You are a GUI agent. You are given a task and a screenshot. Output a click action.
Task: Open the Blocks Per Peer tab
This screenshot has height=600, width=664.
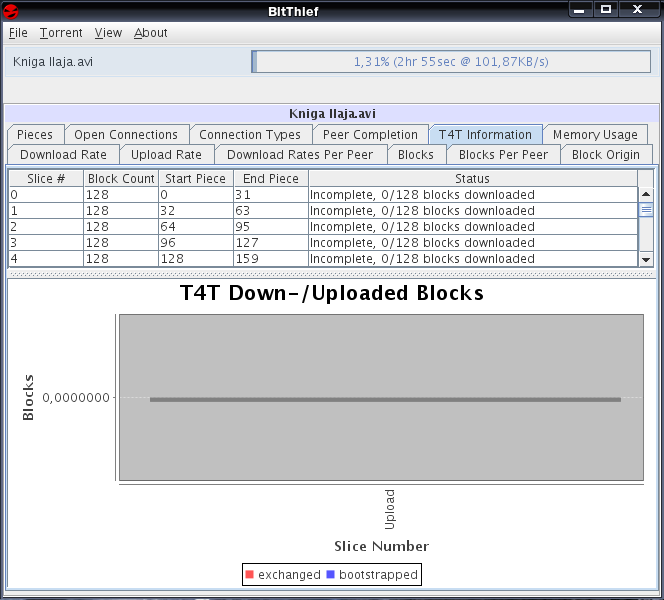coord(504,155)
